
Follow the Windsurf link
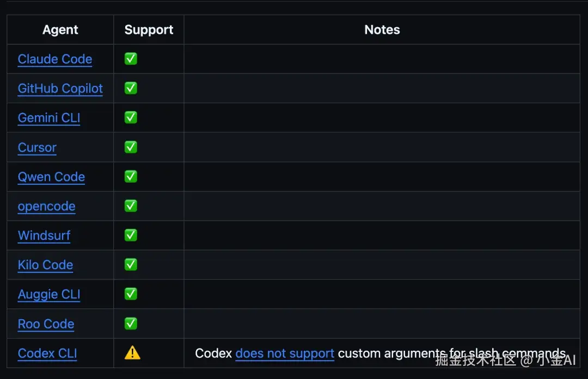pyautogui.click(x=44, y=235)
